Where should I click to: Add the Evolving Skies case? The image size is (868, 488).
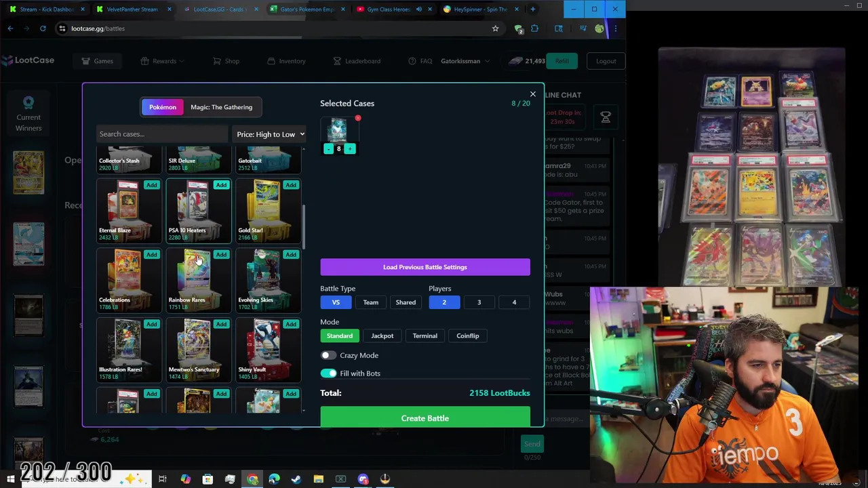coord(290,255)
